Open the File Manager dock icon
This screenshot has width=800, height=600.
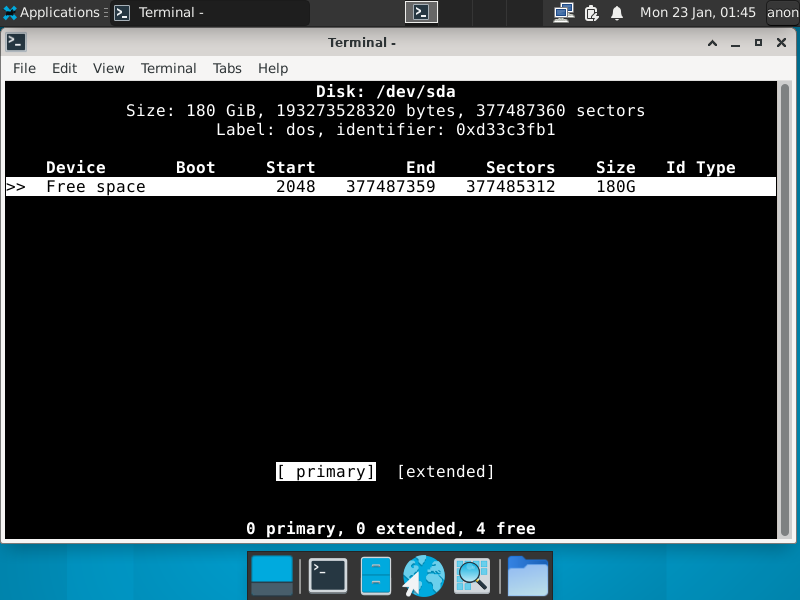[x=376, y=576]
